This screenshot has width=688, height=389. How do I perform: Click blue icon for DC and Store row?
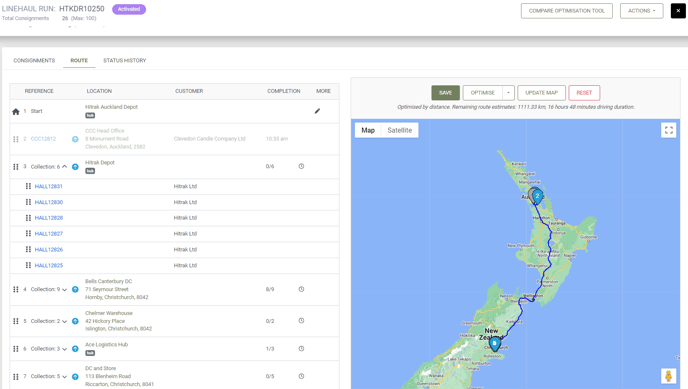pos(75,376)
